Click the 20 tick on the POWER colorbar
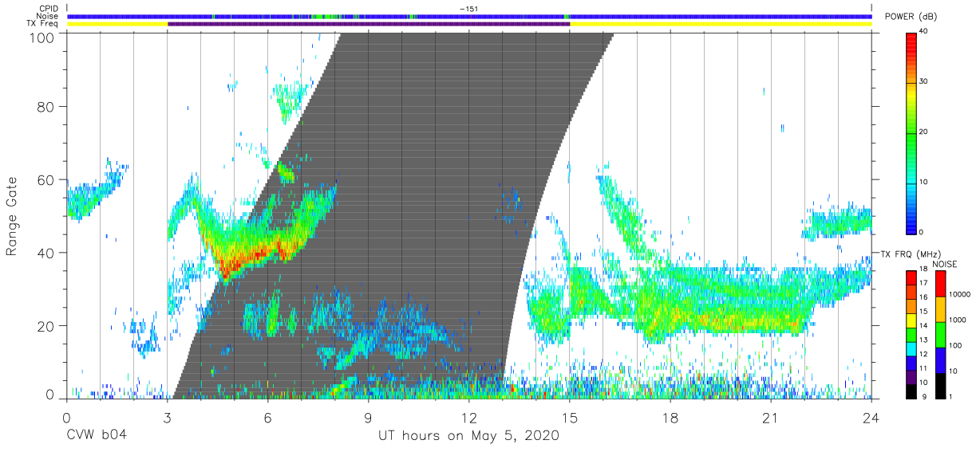Image resolution: width=980 pixels, height=452 pixels. click(x=924, y=132)
